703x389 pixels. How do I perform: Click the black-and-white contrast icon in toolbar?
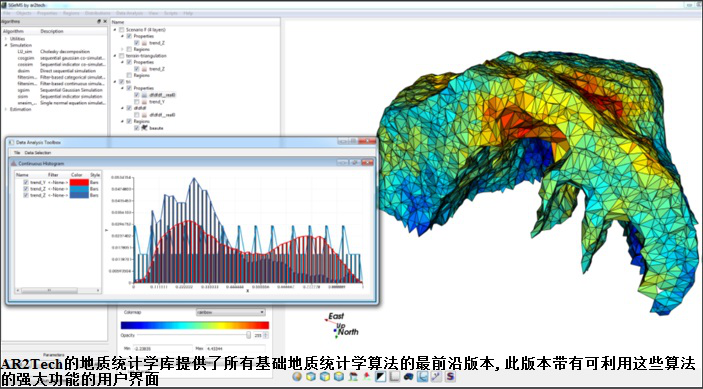pos(381,376)
